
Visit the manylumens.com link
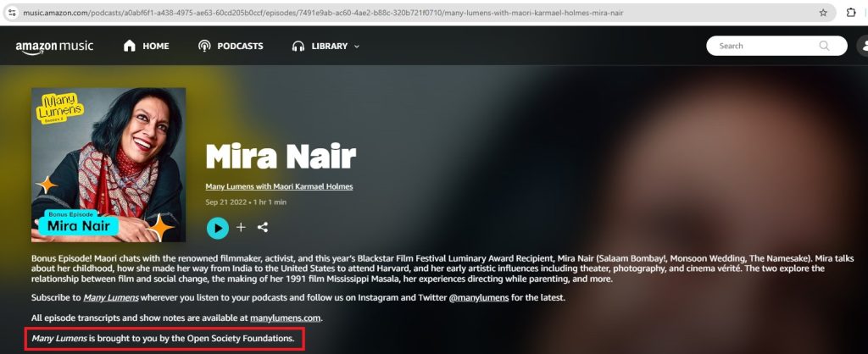(x=286, y=318)
